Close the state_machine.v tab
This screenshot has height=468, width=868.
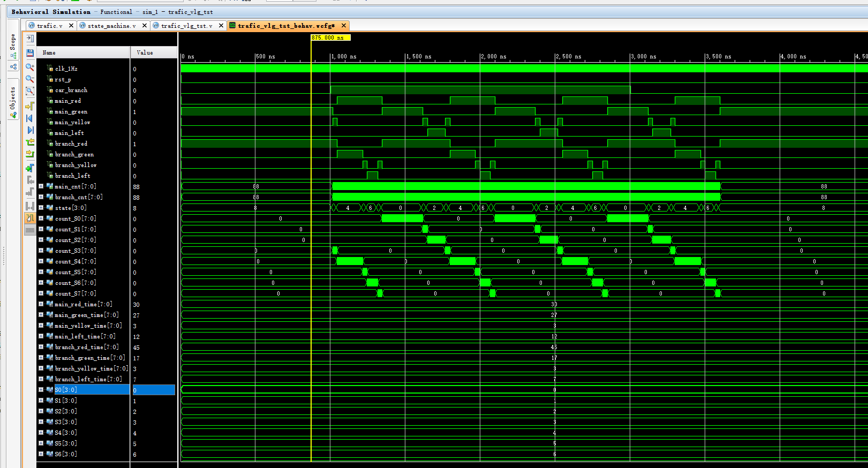pos(144,26)
